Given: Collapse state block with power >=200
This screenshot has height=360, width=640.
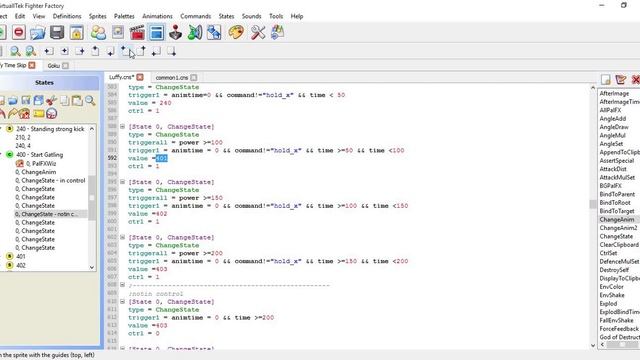Looking at the screenshot, I should [x=122, y=237].
